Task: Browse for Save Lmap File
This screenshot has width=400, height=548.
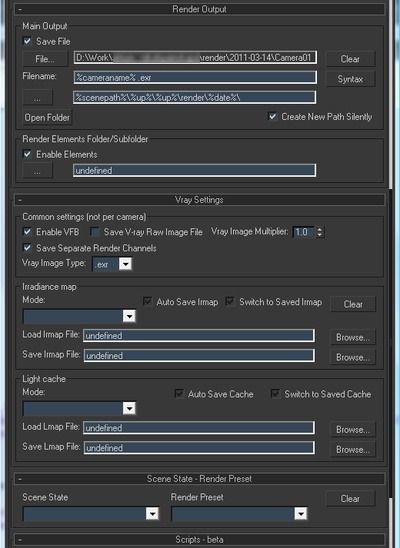Action: (353, 449)
